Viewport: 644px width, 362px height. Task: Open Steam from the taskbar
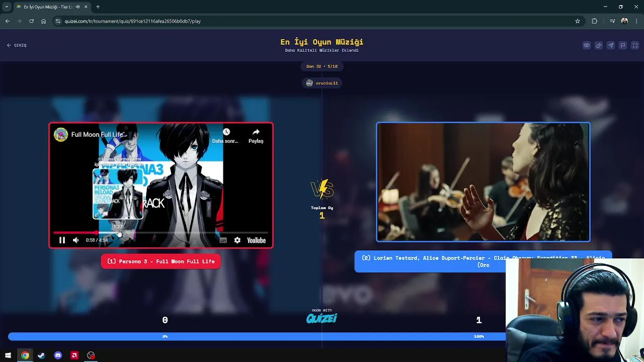click(x=41, y=355)
